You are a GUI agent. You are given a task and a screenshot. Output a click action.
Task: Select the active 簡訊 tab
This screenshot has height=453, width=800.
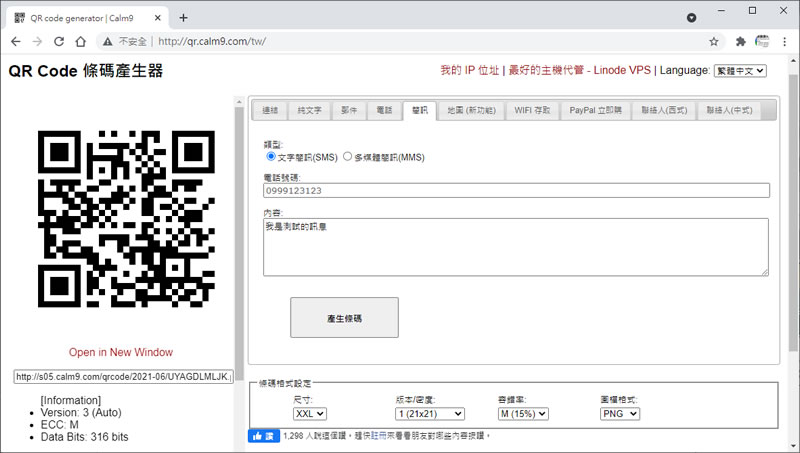click(x=419, y=110)
